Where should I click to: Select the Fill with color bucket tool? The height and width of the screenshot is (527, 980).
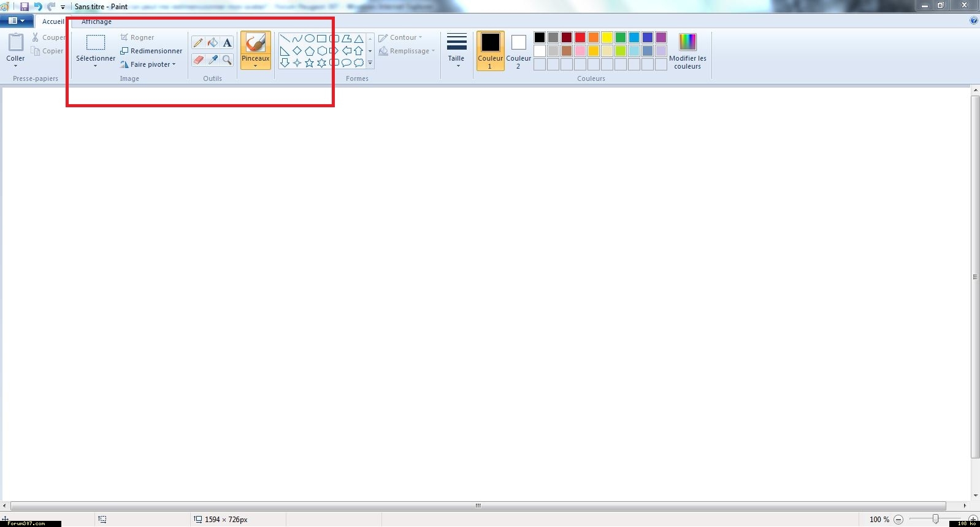[x=213, y=43]
